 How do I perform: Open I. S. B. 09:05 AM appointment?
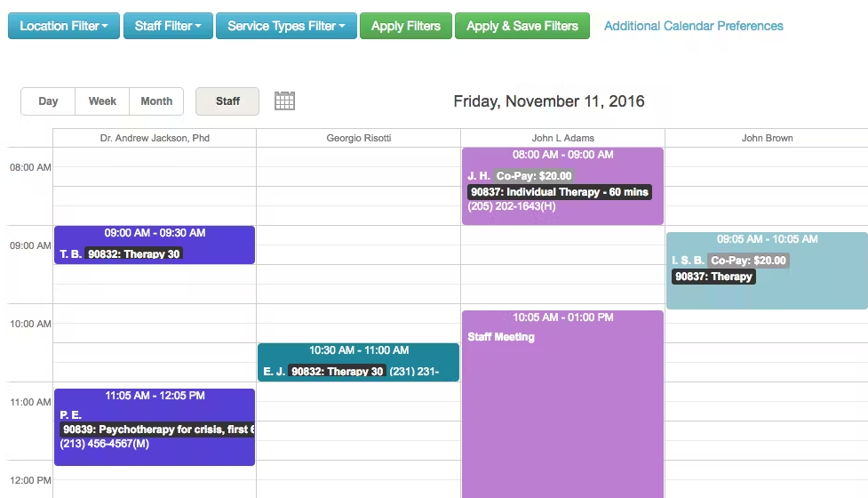pyautogui.click(x=767, y=270)
